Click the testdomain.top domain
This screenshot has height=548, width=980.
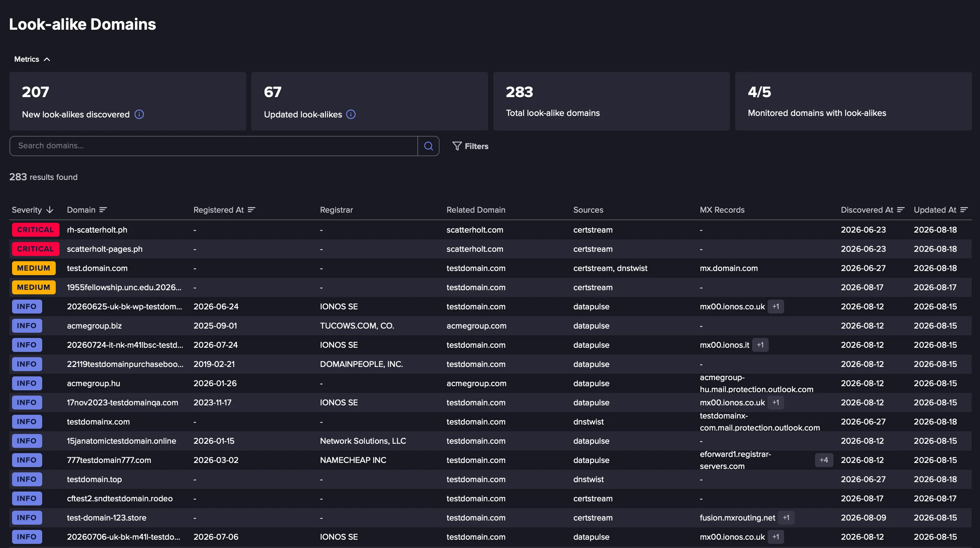[x=95, y=479]
